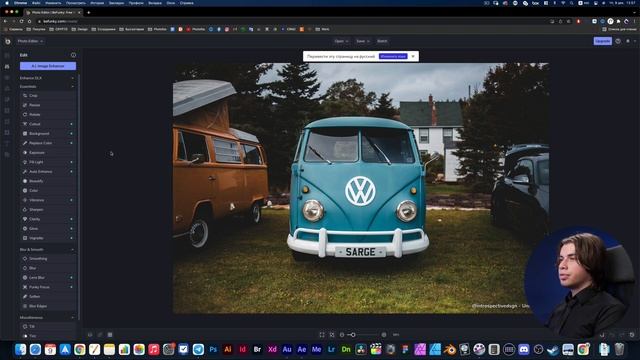Open the Beautify tool

(48, 181)
